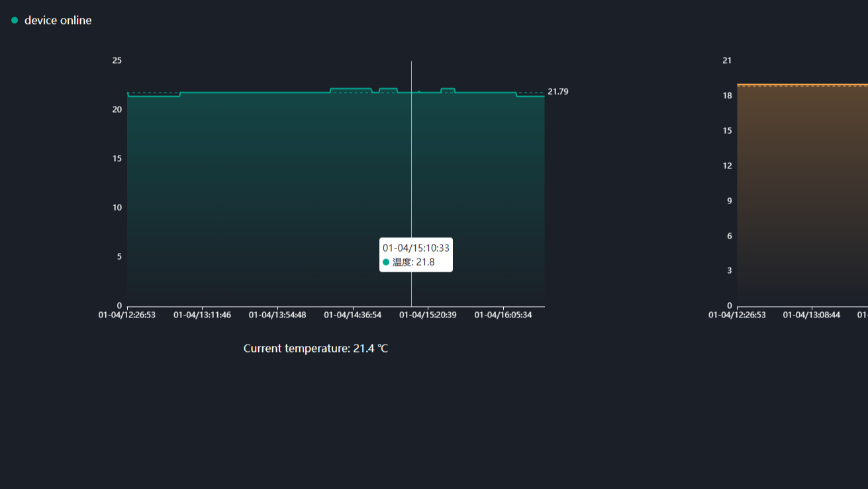Viewport: 868px width, 489px height.
Task: Click x-axis label 01-04/14:36:54
Action: [x=352, y=315]
